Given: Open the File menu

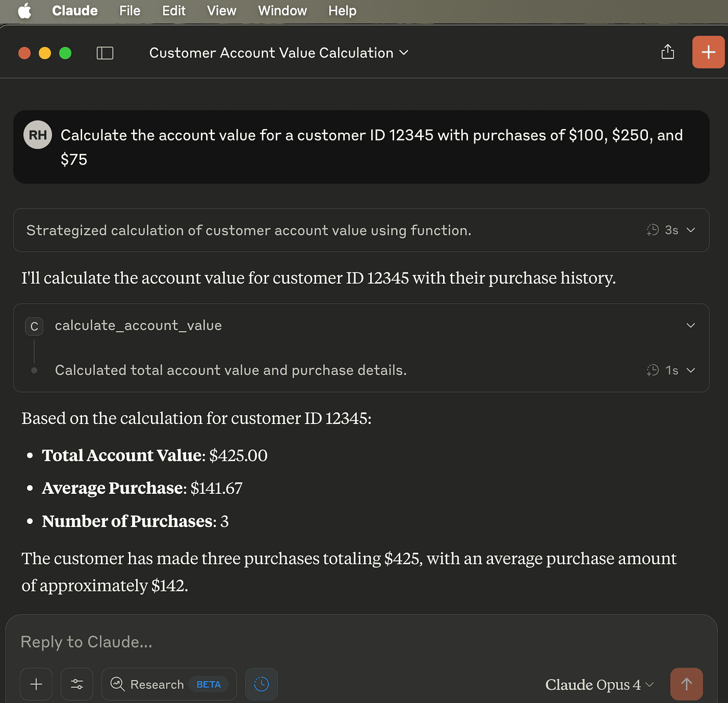Looking at the screenshot, I should [x=130, y=11].
